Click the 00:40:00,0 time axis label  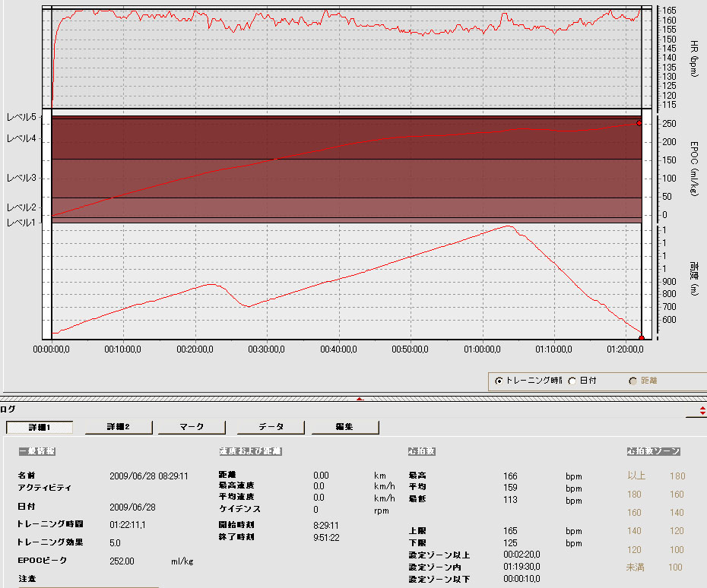(x=338, y=349)
